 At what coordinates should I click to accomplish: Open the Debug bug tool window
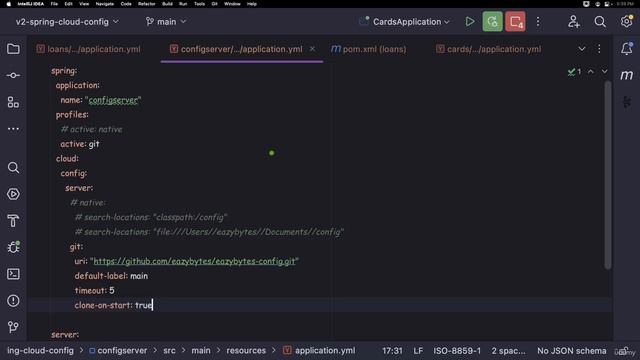point(13,247)
